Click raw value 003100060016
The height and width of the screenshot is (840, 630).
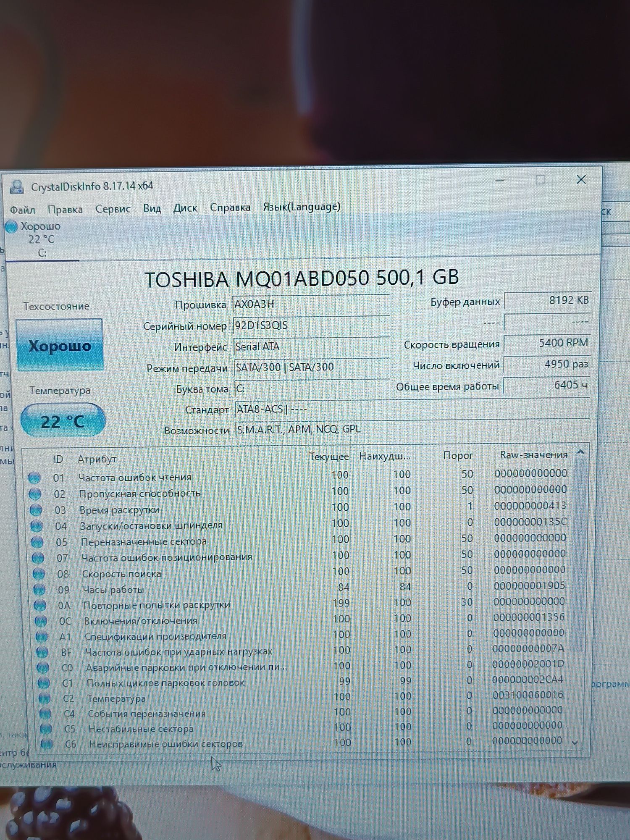(x=528, y=695)
